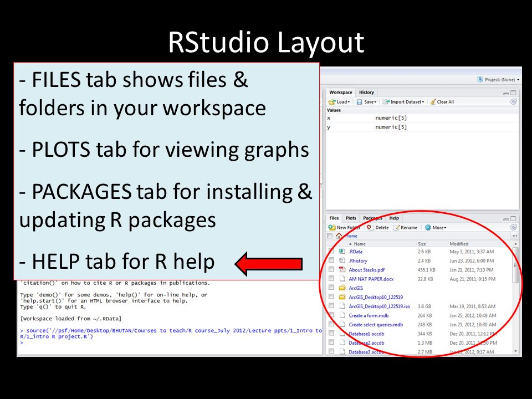Click the Clear All broom icon
Image resolution: width=532 pixels, height=399 pixels.
click(x=433, y=102)
